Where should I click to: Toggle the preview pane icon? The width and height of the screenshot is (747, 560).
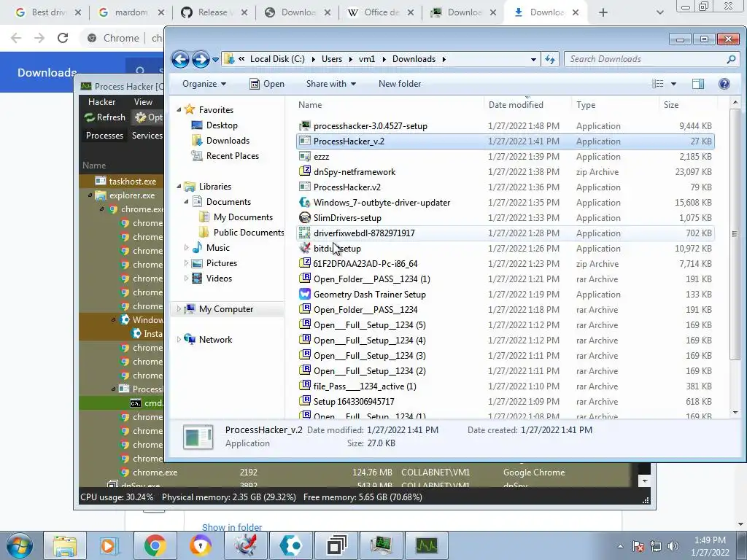tap(698, 84)
